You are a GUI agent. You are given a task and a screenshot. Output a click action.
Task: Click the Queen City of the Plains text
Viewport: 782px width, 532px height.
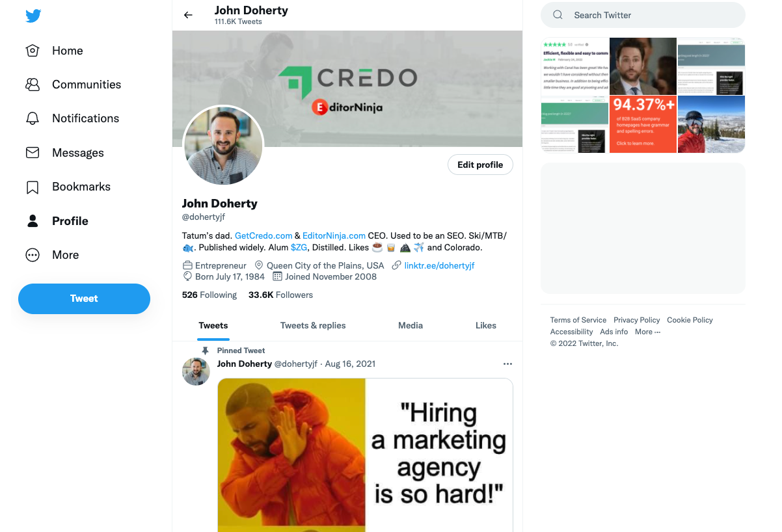(x=325, y=265)
